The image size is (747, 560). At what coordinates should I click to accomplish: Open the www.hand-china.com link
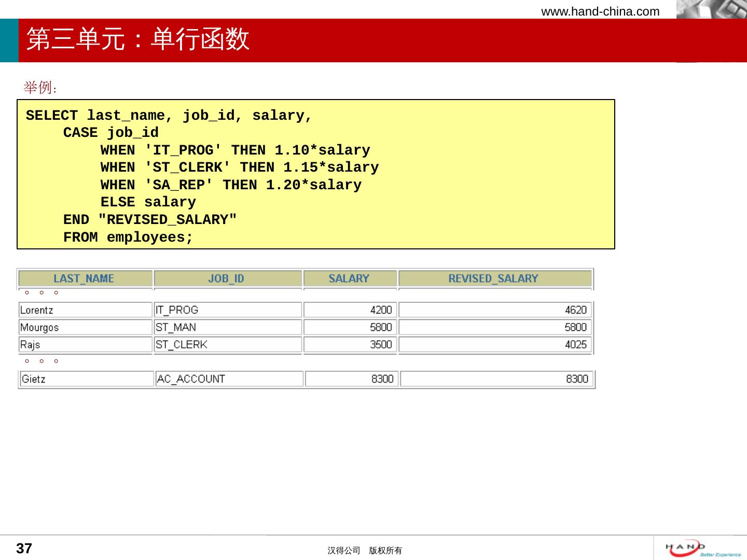point(600,11)
